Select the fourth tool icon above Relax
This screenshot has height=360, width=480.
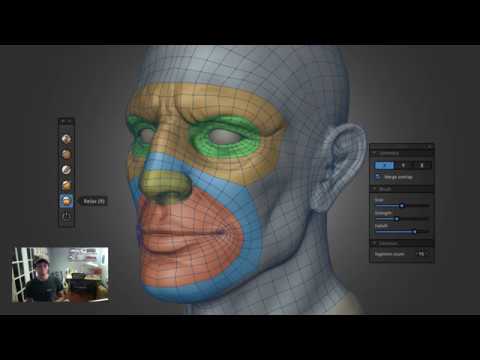66,185
